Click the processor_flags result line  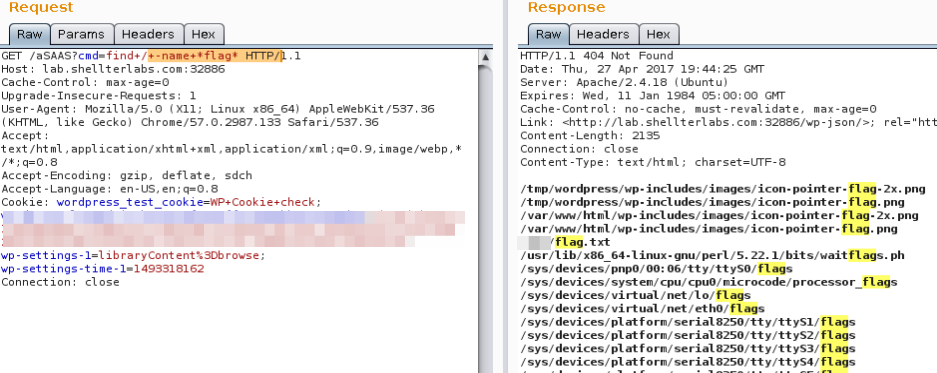pyautogui.click(x=709, y=282)
